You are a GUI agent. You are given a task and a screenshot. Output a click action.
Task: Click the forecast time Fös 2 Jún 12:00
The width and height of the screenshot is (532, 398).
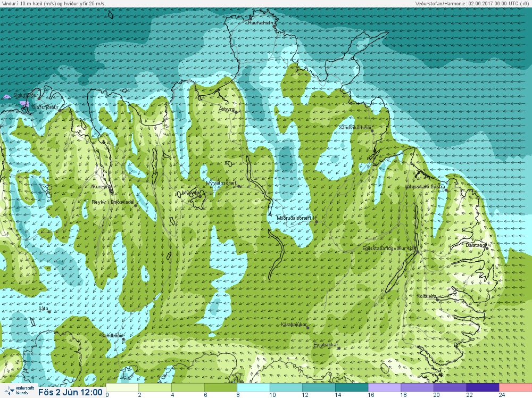pos(70,392)
